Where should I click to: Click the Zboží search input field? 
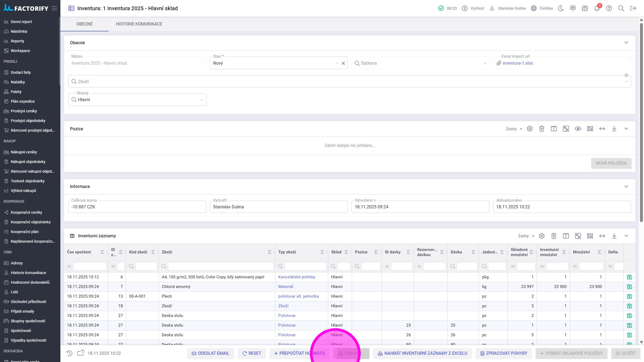click(x=349, y=82)
